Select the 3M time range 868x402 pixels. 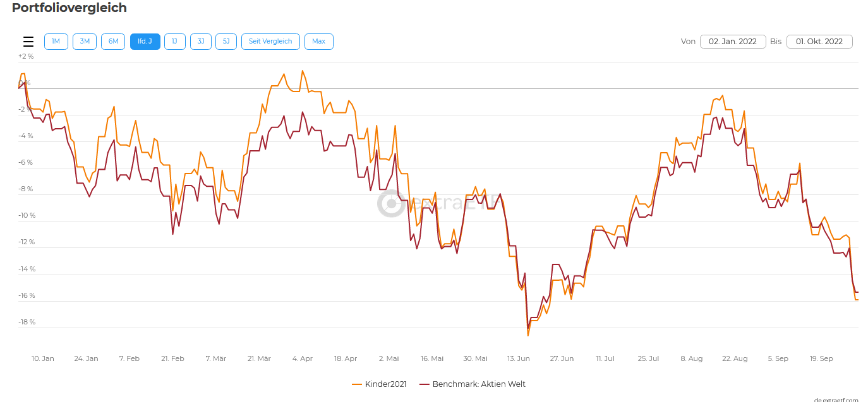85,42
